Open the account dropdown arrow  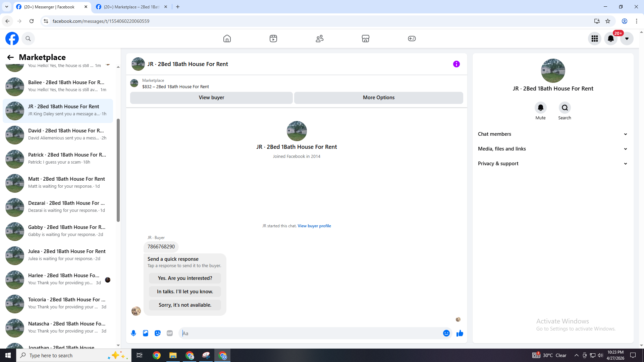coord(627,39)
